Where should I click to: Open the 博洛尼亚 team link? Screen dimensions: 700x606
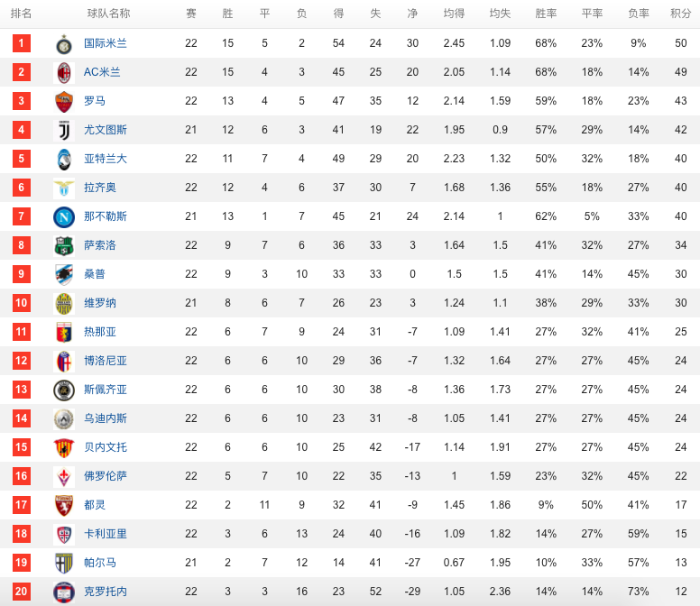pyautogui.click(x=106, y=361)
